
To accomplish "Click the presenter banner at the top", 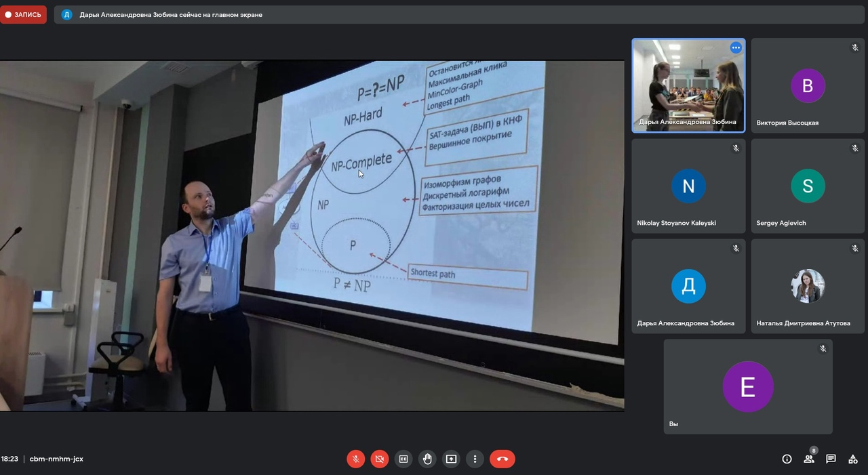I will click(171, 14).
